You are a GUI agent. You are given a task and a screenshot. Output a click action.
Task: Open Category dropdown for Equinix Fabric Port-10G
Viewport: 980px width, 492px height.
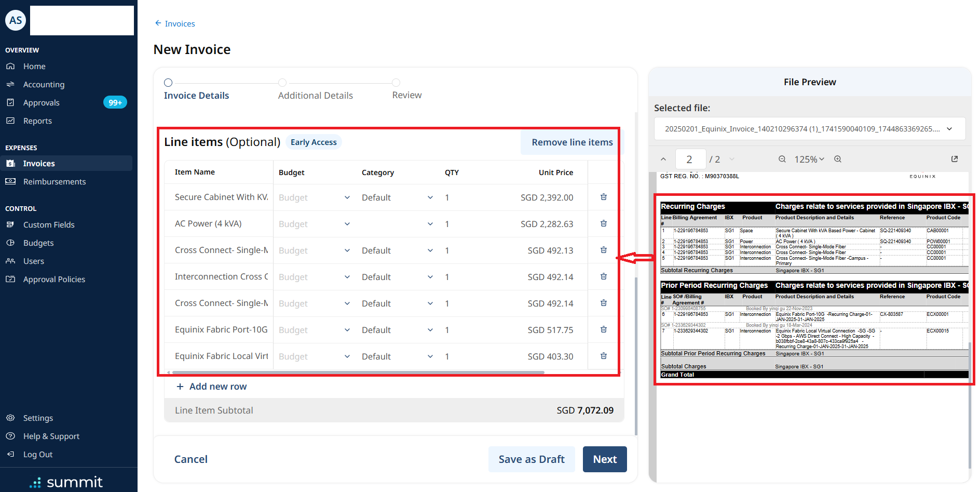(x=398, y=330)
